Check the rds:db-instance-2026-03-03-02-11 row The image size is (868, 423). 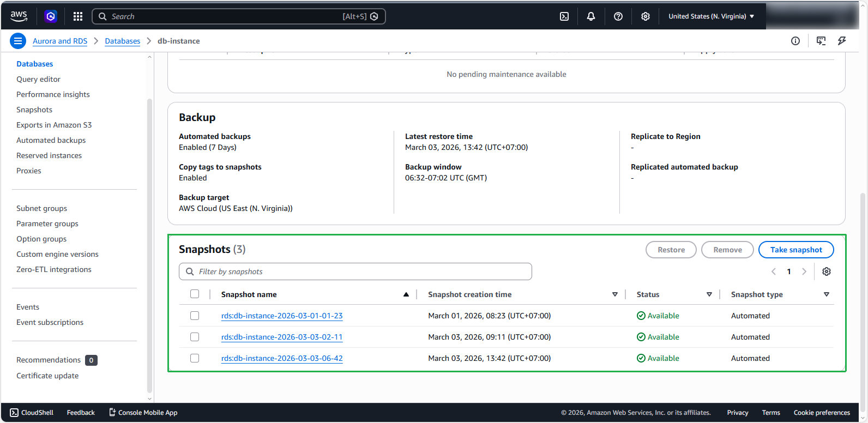pos(195,337)
